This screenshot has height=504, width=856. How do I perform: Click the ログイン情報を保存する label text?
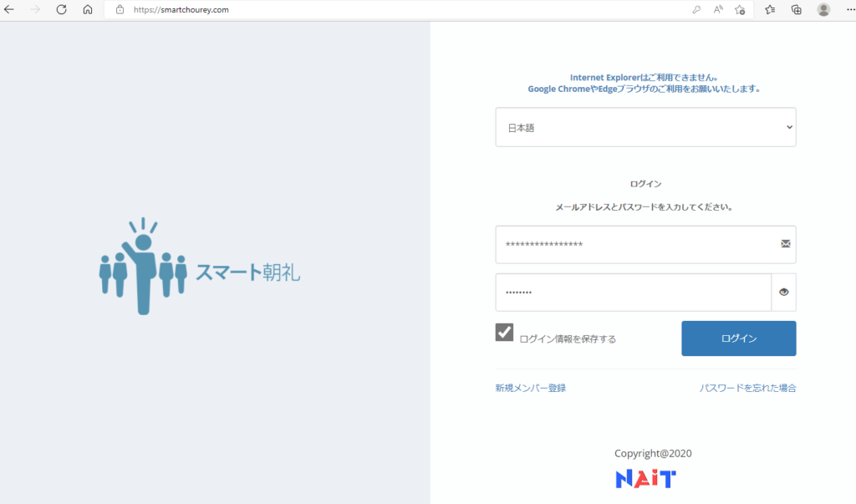tap(568, 339)
